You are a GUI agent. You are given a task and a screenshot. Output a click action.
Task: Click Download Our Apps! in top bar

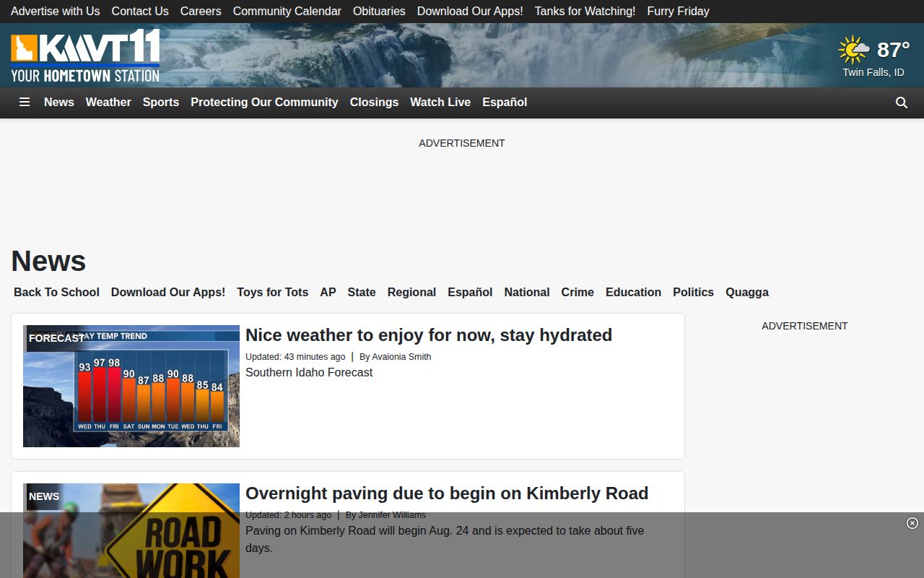click(x=470, y=11)
